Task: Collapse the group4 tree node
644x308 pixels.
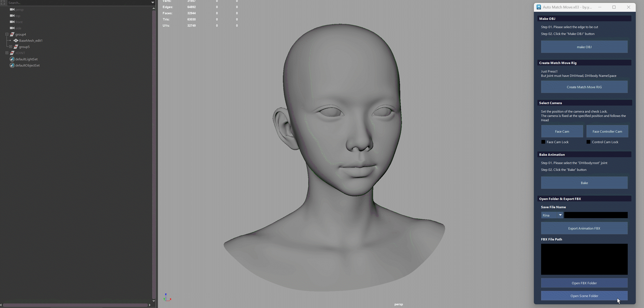Action: tap(7, 34)
